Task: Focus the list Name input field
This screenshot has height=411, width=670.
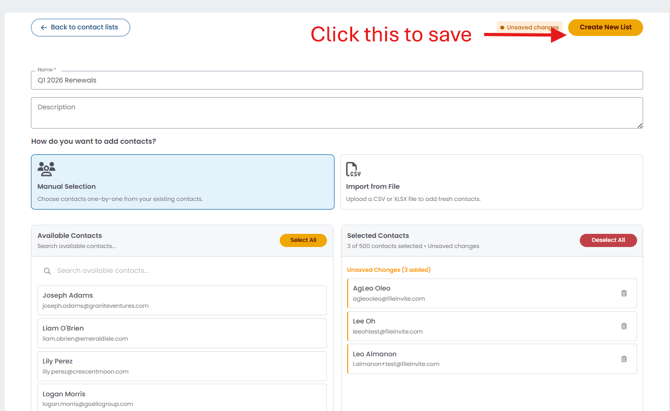Action: (x=336, y=81)
